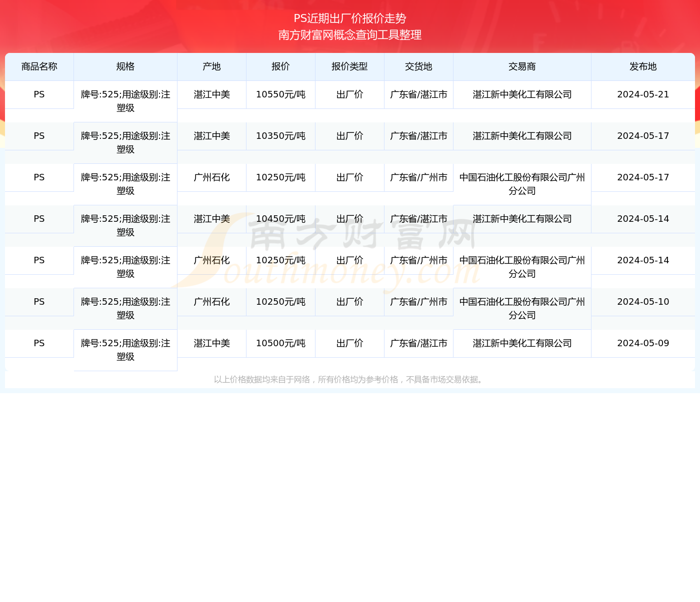
Task: Click the 牌号:525 spec in the 2024-05-21 row
Action: [x=125, y=101]
